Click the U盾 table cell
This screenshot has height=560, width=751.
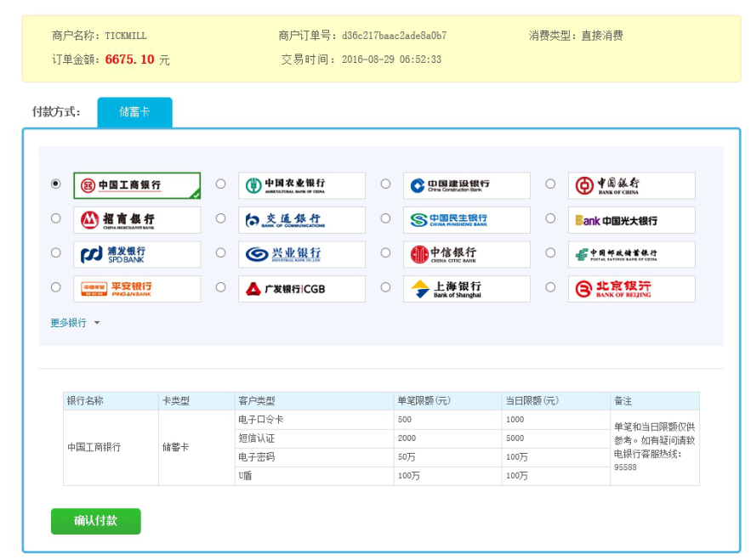click(x=314, y=476)
